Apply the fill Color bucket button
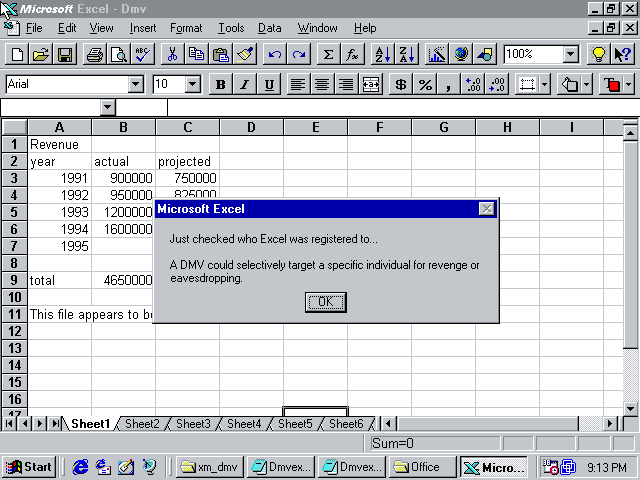640x480 pixels. [x=569, y=84]
